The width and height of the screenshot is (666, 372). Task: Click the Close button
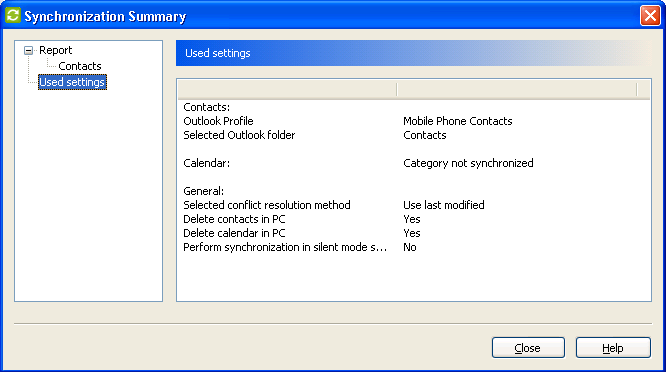528,348
